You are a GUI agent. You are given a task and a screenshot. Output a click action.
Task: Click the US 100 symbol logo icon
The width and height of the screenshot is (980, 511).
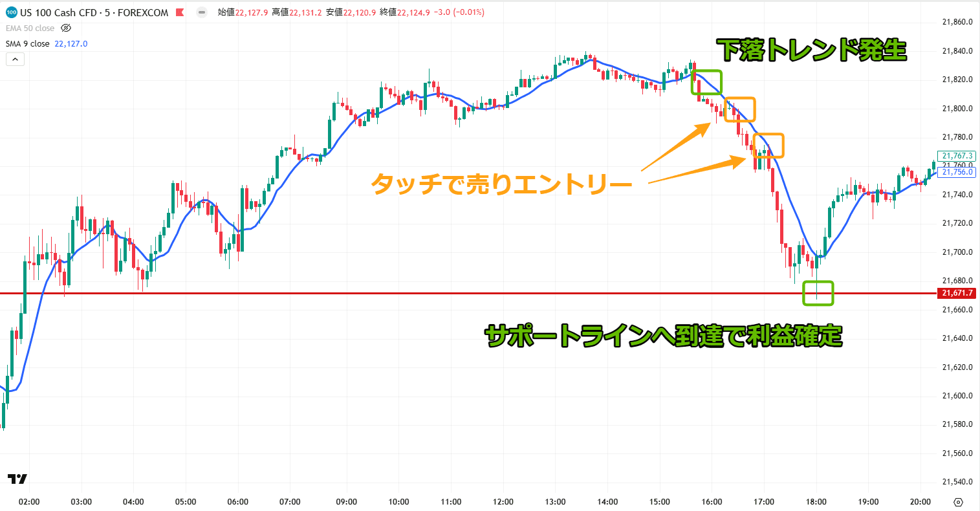point(12,12)
